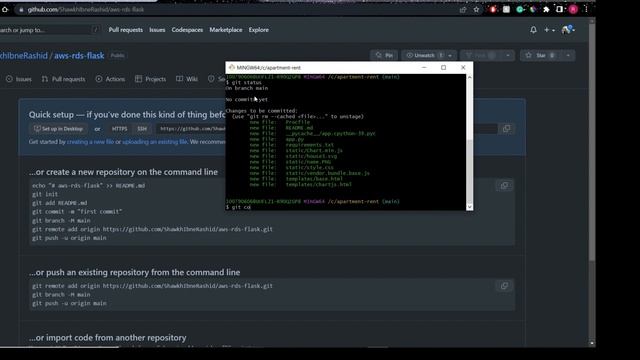The height and width of the screenshot is (360, 640).
Task: Click the Fork button
Action: 481,56
